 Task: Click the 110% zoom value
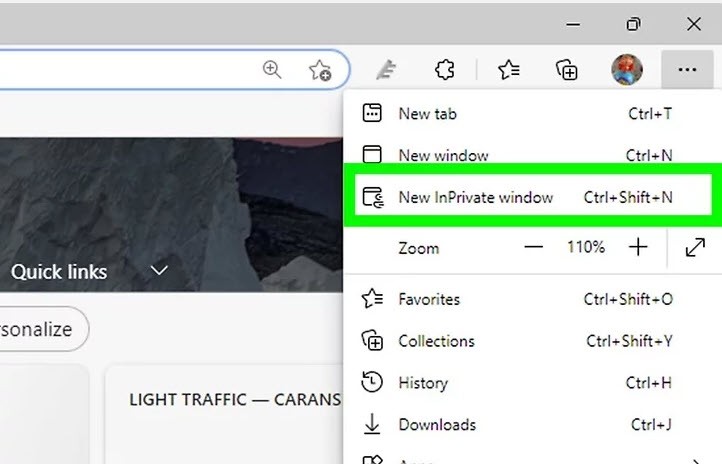click(x=586, y=247)
